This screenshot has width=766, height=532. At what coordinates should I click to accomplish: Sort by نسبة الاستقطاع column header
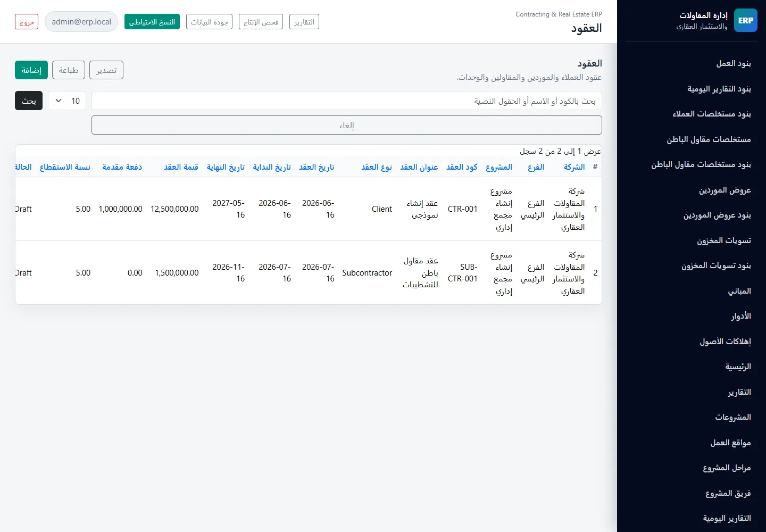pyautogui.click(x=65, y=167)
